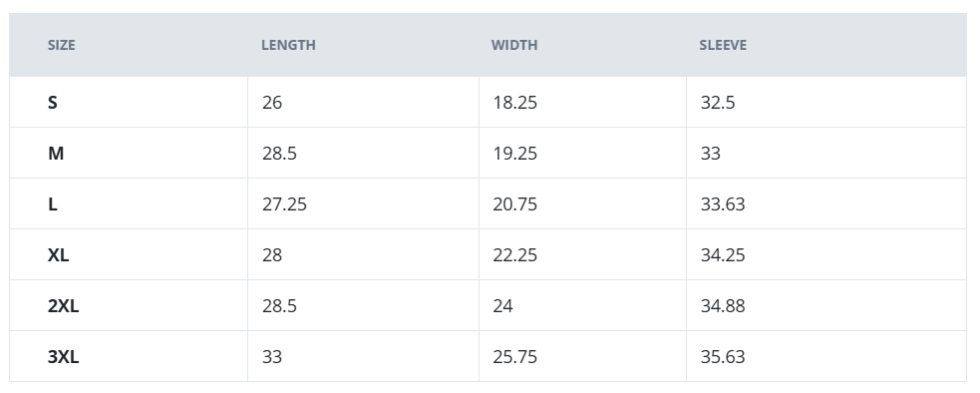
Task: Select the S size row label
Action: click(x=53, y=103)
